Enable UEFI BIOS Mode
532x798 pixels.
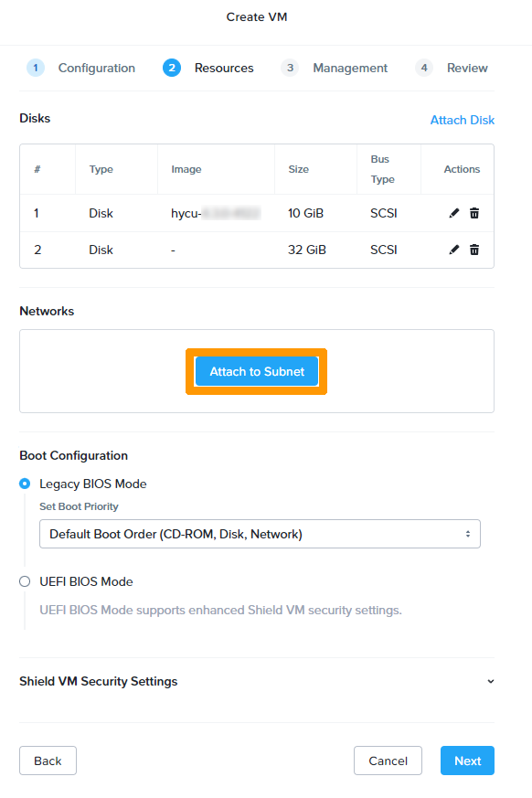(x=26, y=581)
